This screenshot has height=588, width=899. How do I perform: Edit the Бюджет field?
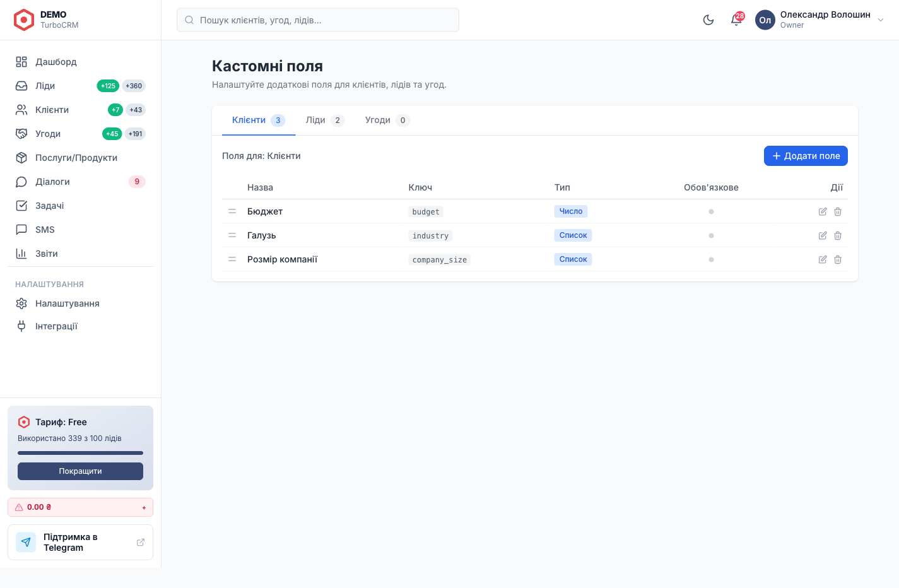click(x=823, y=211)
